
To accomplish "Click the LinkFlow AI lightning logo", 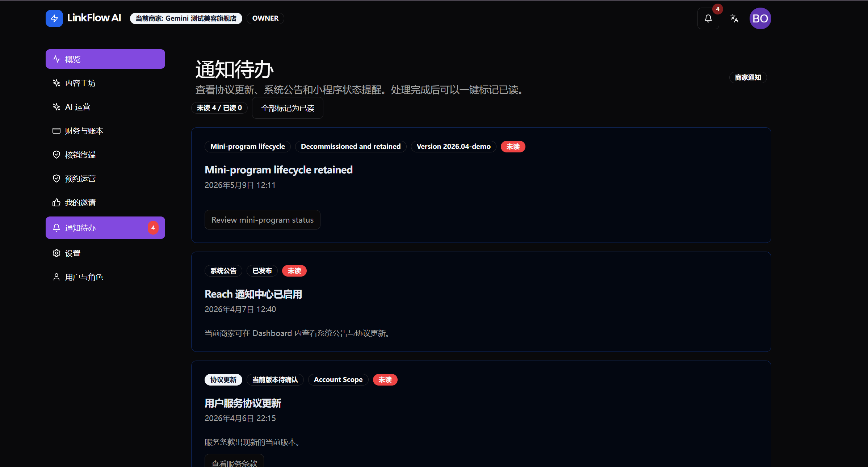I will [x=54, y=18].
